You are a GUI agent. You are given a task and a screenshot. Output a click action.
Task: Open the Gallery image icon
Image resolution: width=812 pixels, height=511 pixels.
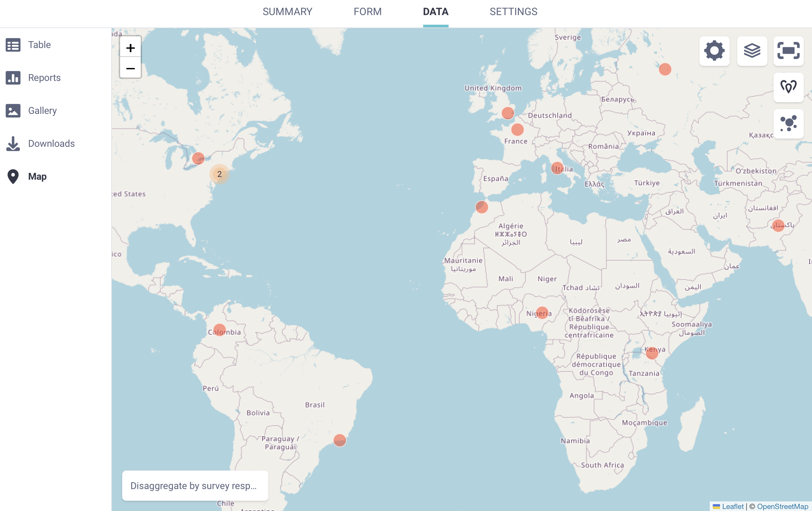coord(13,110)
